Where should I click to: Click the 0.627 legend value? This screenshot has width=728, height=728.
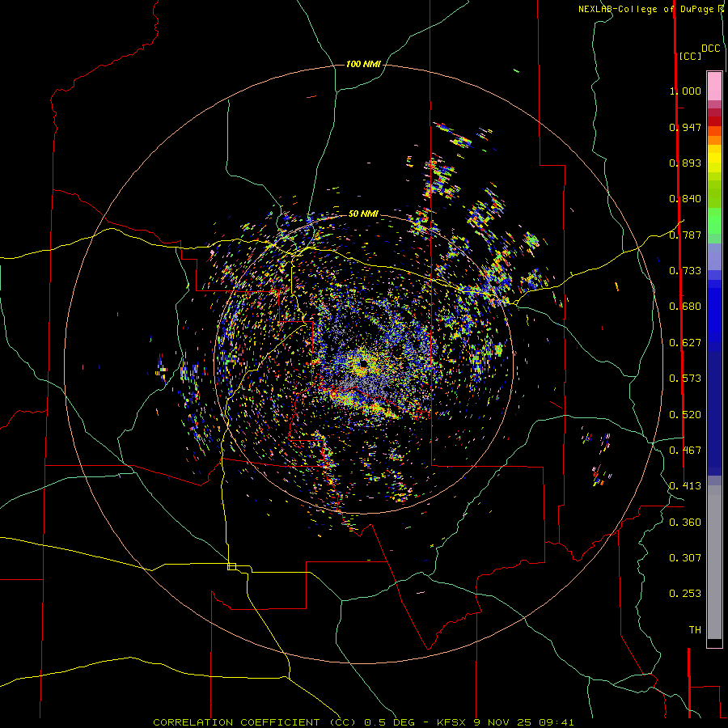click(685, 343)
